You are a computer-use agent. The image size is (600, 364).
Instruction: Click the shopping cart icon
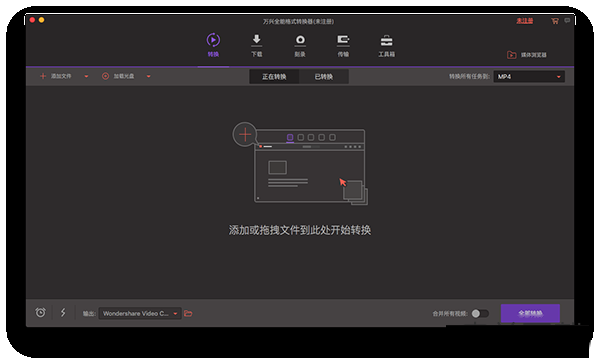pos(554,21)
